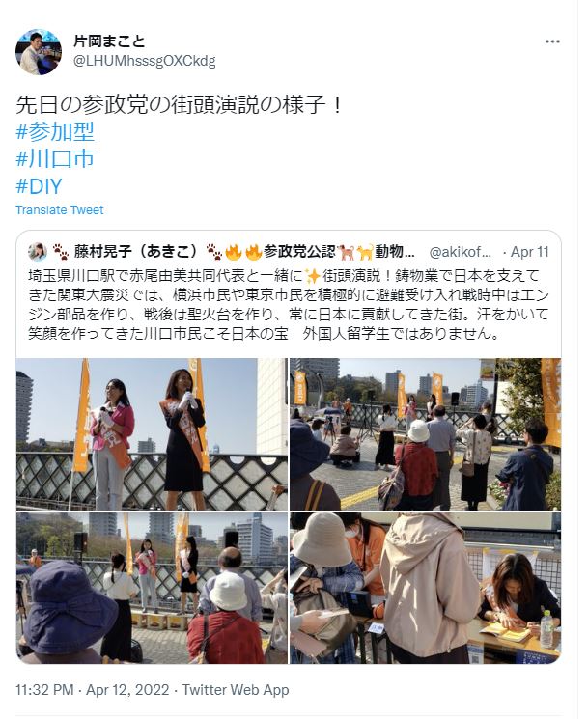Click the Twitter Web App source label

coord(236,690)
